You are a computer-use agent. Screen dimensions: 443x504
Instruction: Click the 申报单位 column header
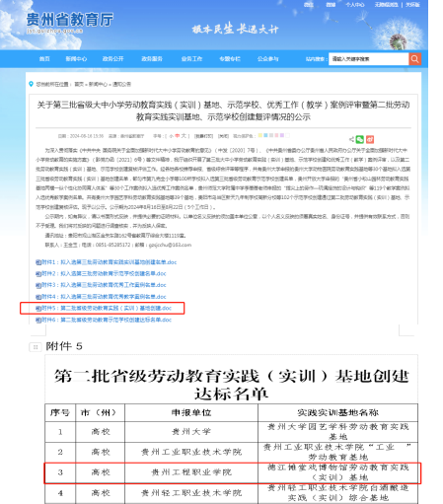coord(191,412)
